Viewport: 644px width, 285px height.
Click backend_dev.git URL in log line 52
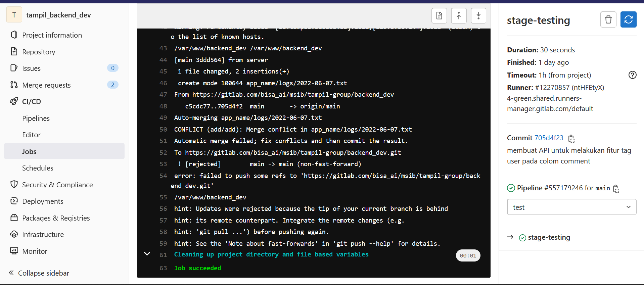[293, 153]
